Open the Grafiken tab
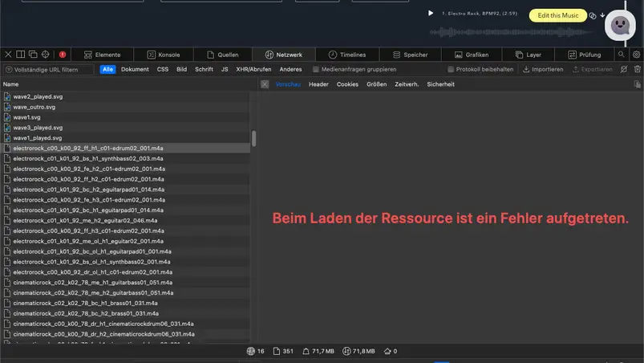This screenshot has width=644, height=363. [x=472, y=55]
